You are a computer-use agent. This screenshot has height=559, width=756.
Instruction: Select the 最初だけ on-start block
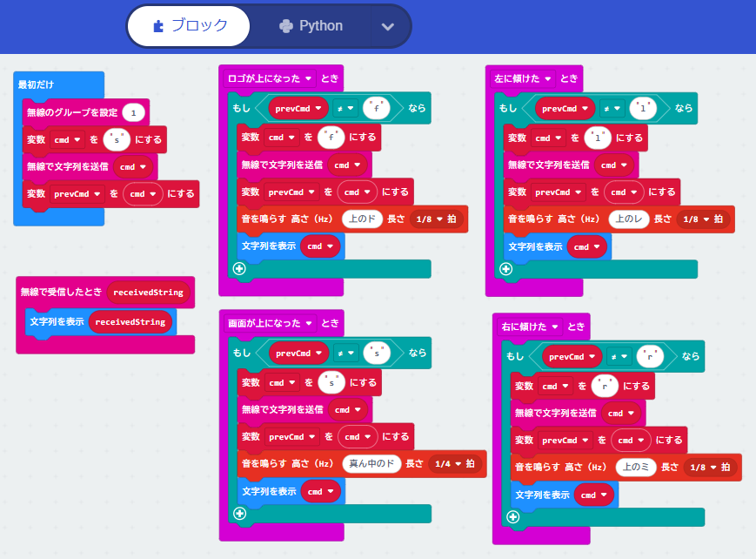tap(37, 84)
